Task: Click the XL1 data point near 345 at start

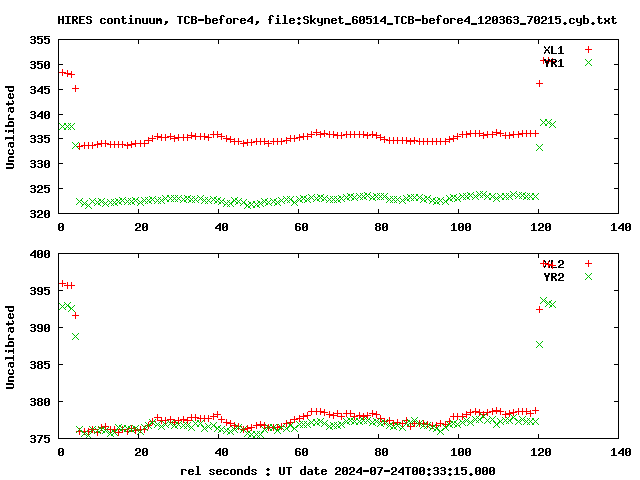Action: 75,89
